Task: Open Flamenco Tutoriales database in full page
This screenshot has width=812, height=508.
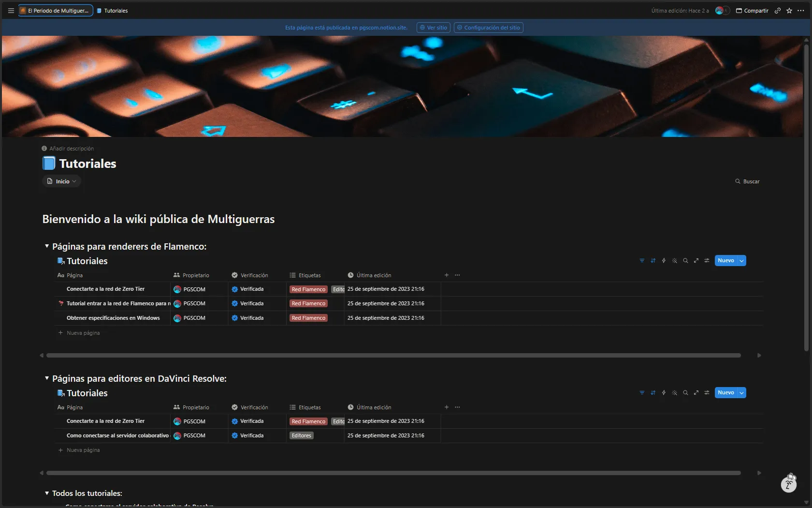Action: pyautogui.click(x=696, y=261)
